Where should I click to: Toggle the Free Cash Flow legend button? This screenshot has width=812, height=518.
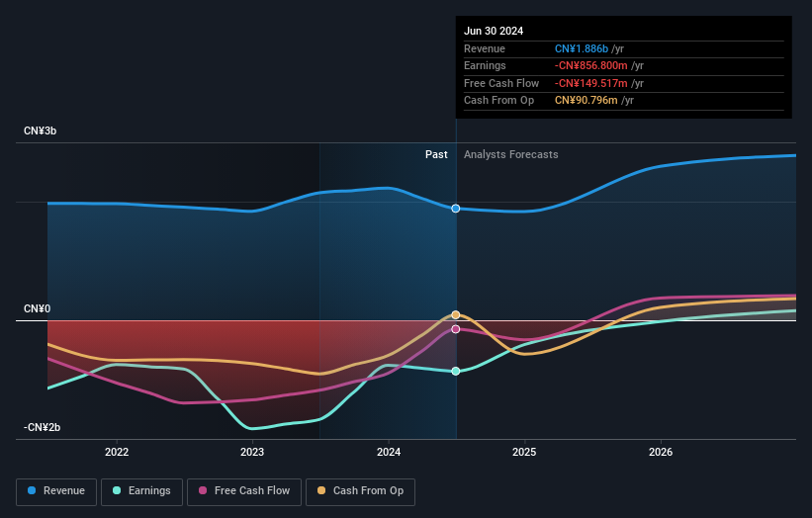[244, 491]
